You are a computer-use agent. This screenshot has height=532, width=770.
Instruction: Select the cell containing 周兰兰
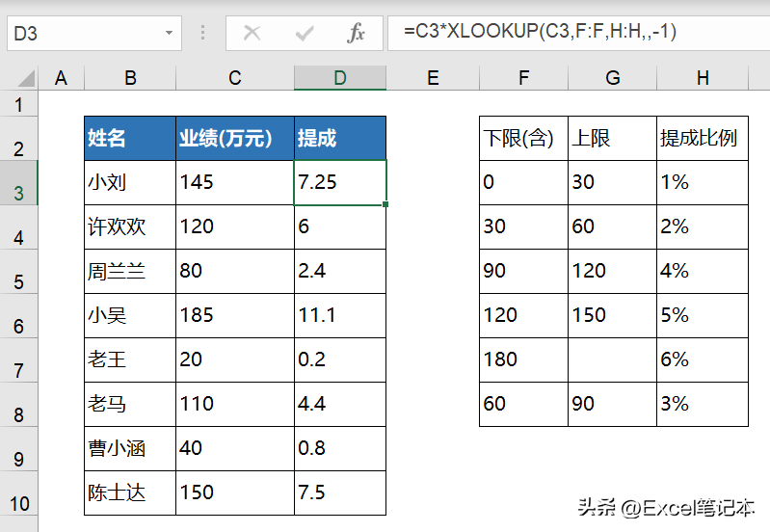pyautogui.click(x=130, y=272)
